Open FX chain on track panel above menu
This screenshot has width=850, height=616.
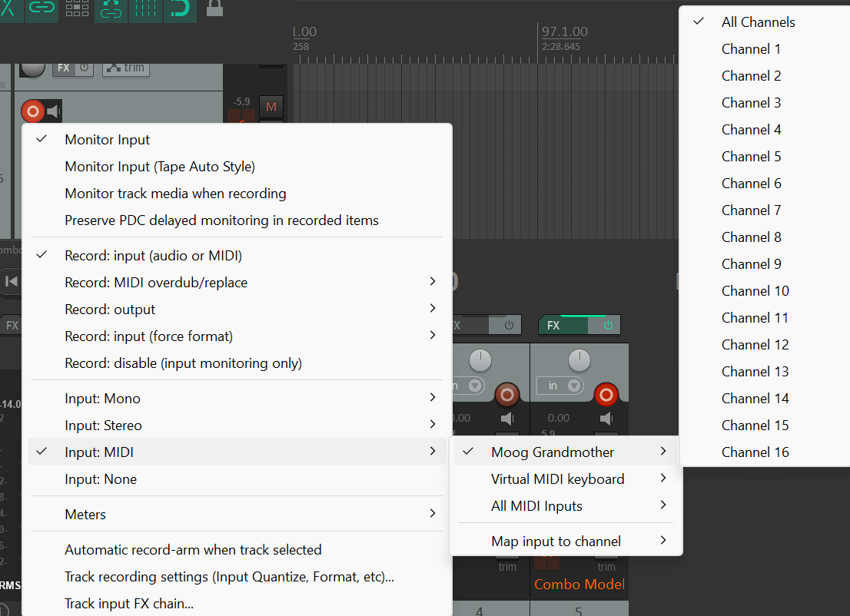point(64,68)
